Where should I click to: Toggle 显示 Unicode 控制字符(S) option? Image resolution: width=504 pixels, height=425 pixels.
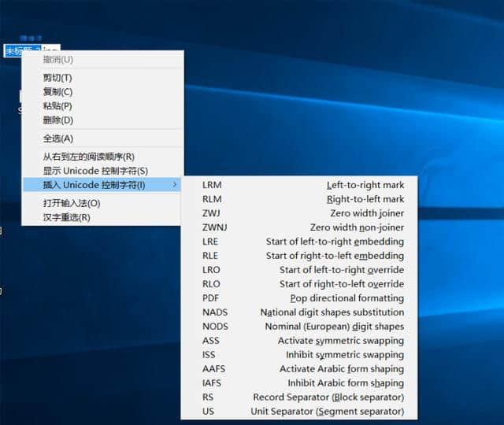102,171
